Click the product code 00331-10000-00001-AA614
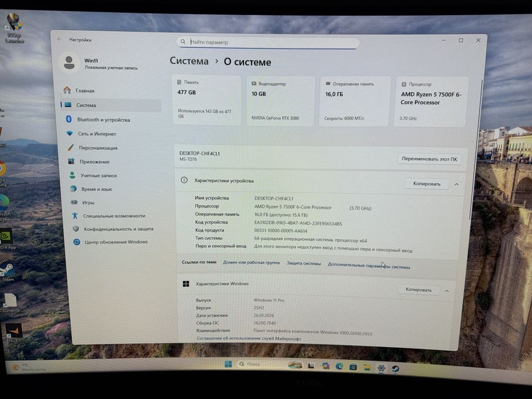Screen dimensions: 532x399 click(x=281, y=231)
